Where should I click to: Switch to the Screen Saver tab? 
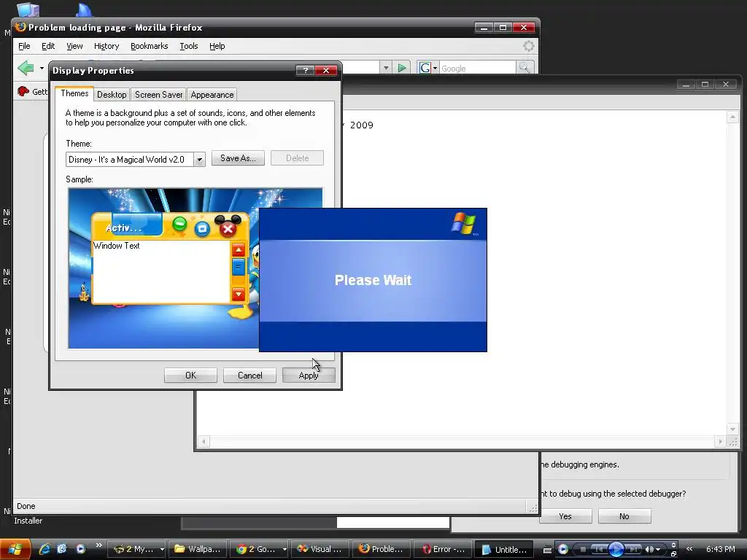coord(158,94)
